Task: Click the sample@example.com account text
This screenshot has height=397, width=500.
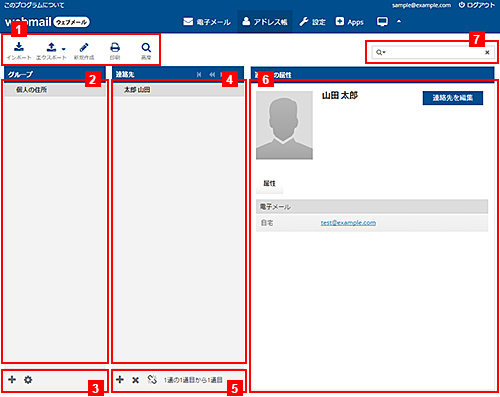Action: tap(421, 5)
